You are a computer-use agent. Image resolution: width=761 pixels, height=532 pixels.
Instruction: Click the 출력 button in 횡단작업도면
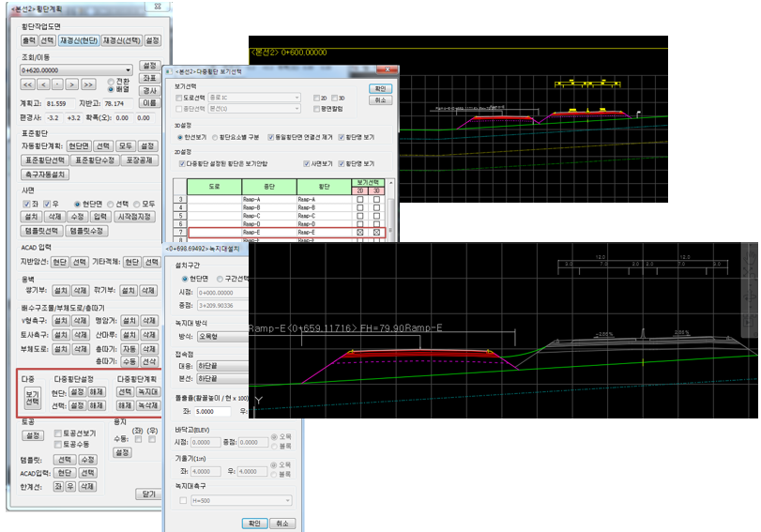(29, 40)
